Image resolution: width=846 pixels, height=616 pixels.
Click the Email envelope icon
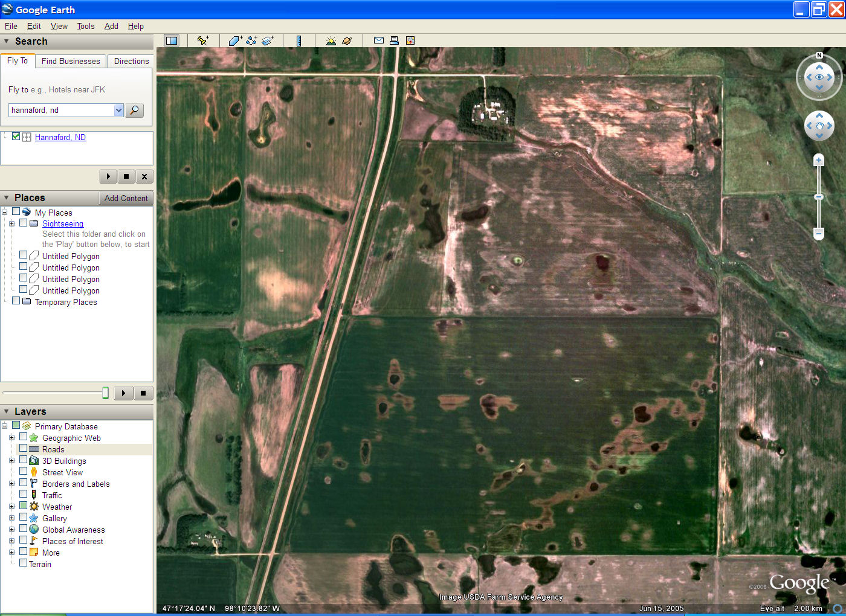pyautogui.click(x=379, y=40)
